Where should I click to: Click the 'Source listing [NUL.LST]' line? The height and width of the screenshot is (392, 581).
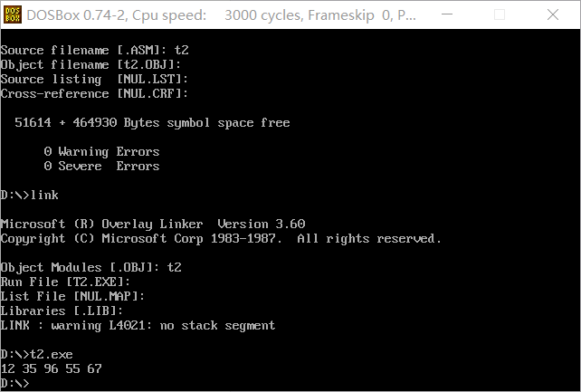tap(94, 79)
